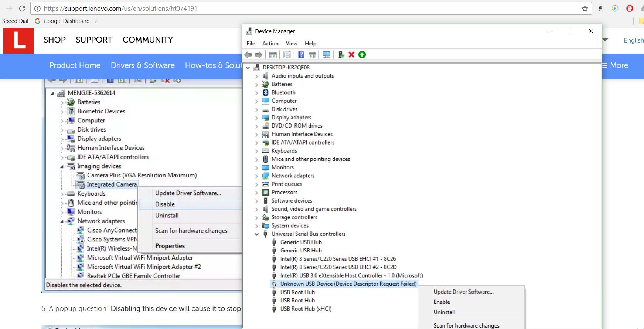Open the Drivers & Software tab
Screen dimensions: 644x329
point(143,65)
